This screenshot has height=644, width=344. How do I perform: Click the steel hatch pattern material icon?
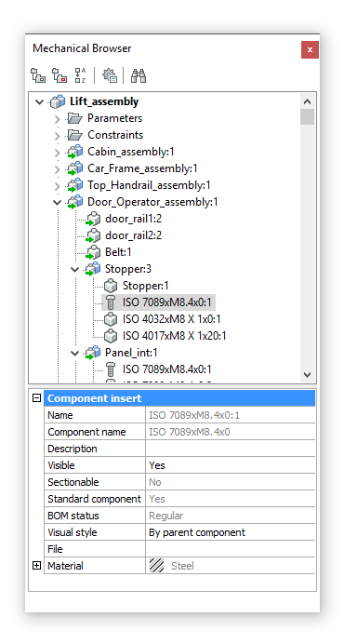click(x=156, y=566)
